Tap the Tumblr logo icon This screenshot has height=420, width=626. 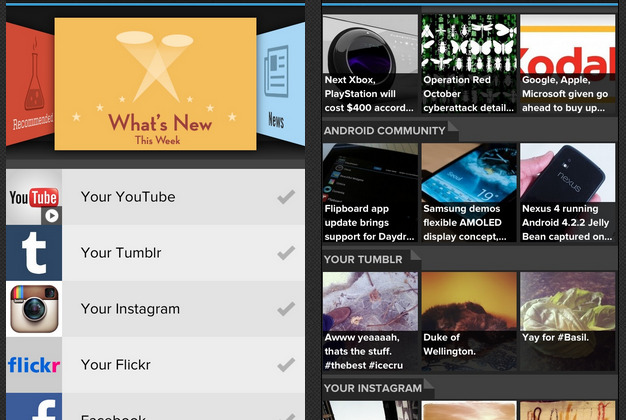coord(34,253)
